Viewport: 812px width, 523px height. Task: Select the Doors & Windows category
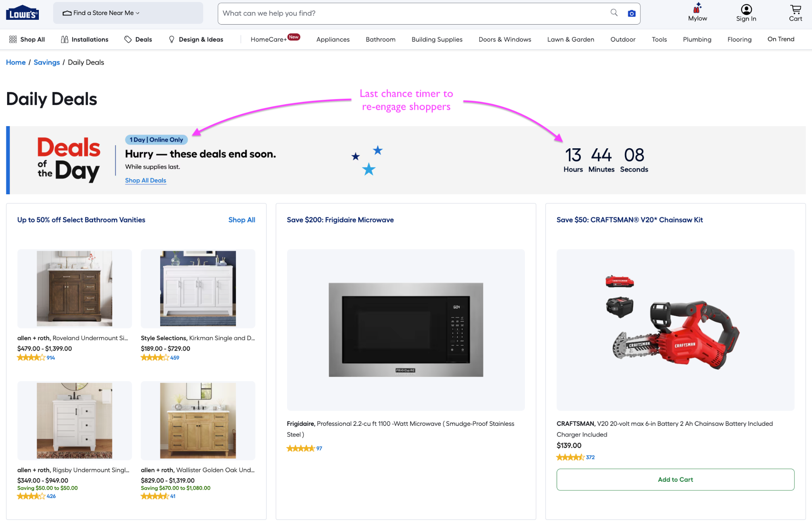[x=505, y=39]
